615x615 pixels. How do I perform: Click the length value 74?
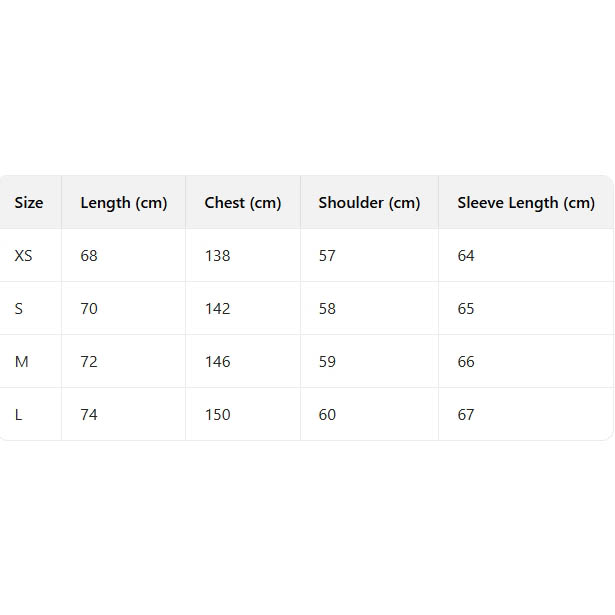(89, 415)
